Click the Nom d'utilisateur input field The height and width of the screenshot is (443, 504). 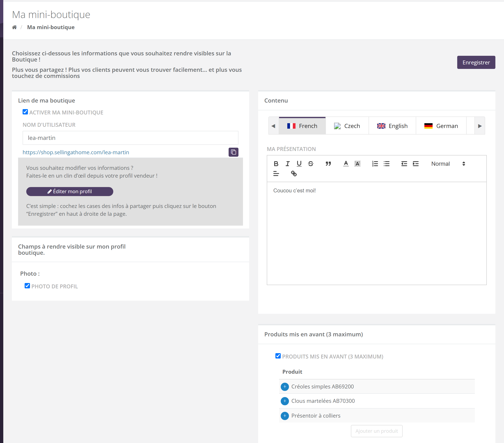coord(130,138)
